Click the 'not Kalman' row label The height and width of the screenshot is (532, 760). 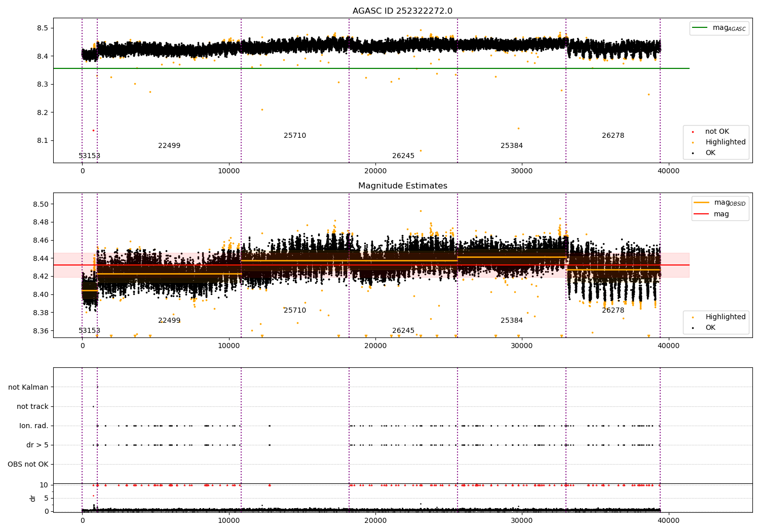click(x=28, y=388)
